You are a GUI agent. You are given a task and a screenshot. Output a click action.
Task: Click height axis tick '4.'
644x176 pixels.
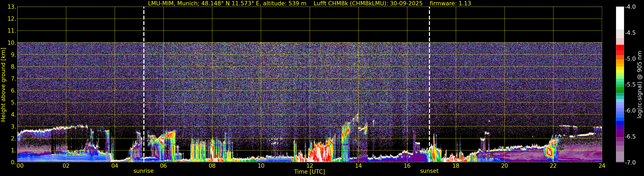[13, 114]
